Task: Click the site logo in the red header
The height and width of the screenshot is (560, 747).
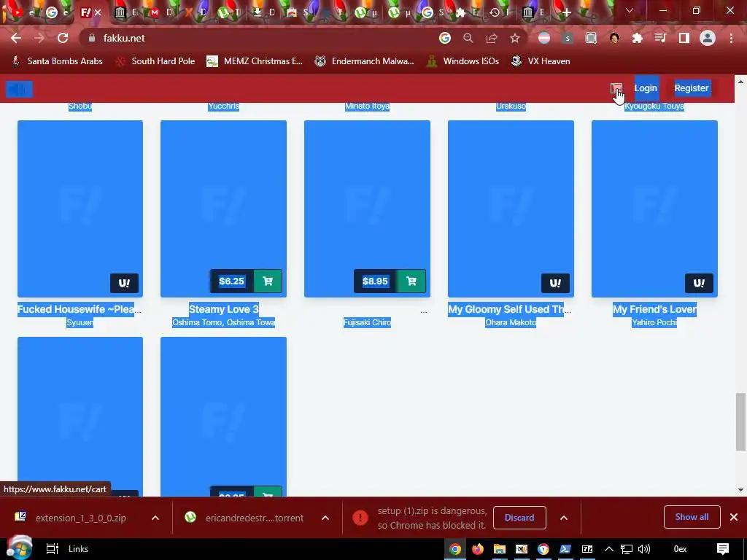Action: coord(19,89)
